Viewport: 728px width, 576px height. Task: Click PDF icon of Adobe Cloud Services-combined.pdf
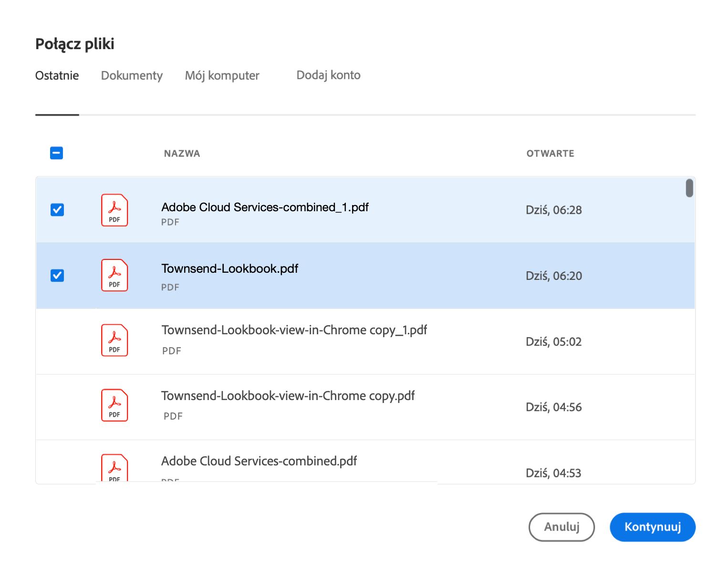point(114,467)
